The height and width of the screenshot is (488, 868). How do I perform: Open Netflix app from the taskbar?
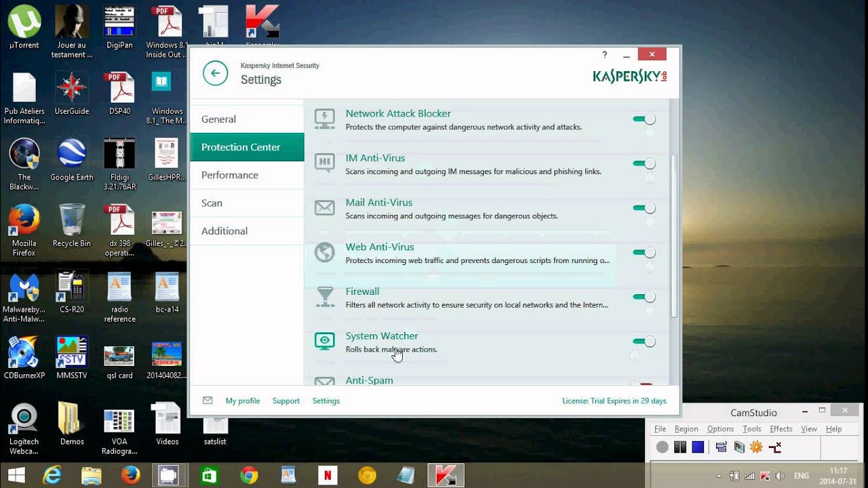[328, 476]
